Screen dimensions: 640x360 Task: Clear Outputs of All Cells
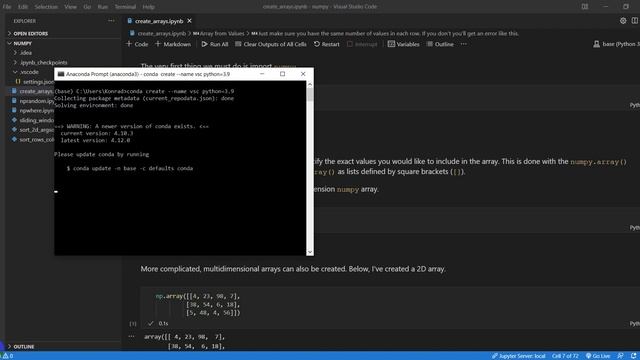point(271,44)
